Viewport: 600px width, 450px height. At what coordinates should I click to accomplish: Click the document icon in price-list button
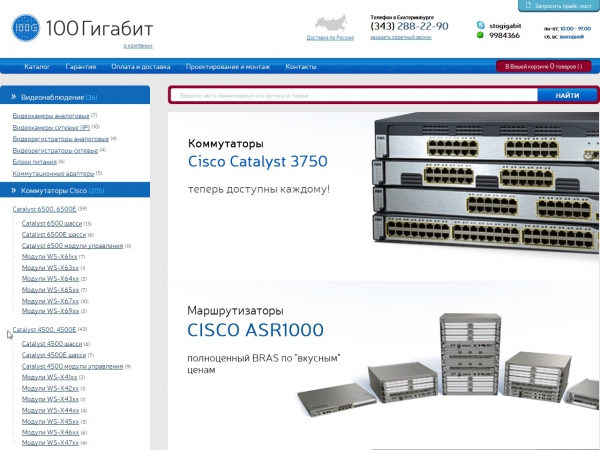pos(528,5)
